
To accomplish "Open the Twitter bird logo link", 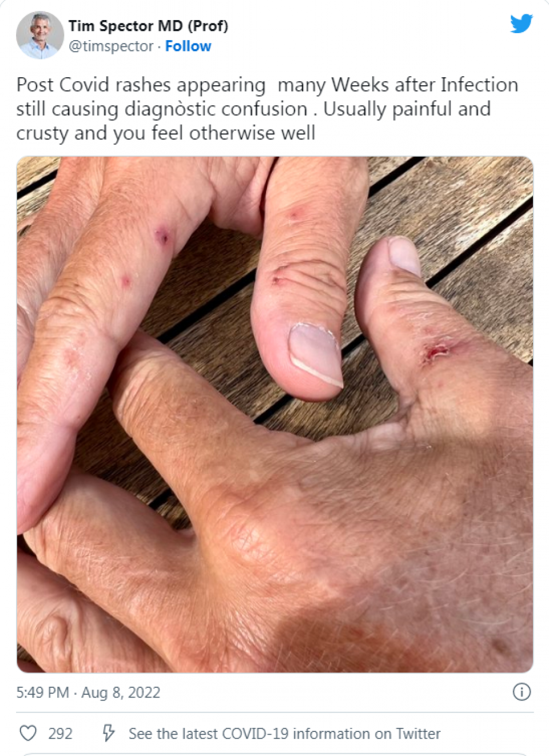I will pos(521,24).
